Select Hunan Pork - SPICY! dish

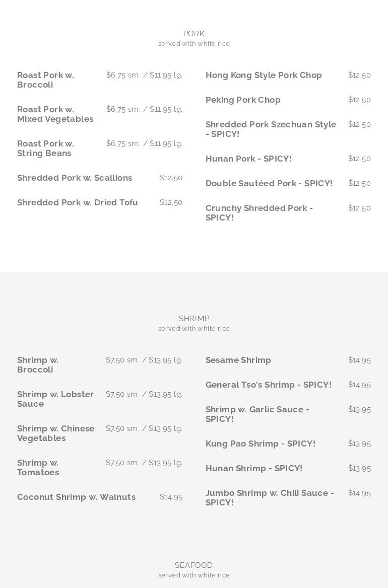(x=248, y=159)
